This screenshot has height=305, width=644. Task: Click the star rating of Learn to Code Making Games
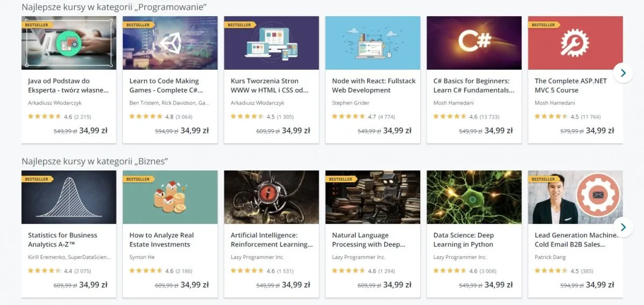point(145,116)
